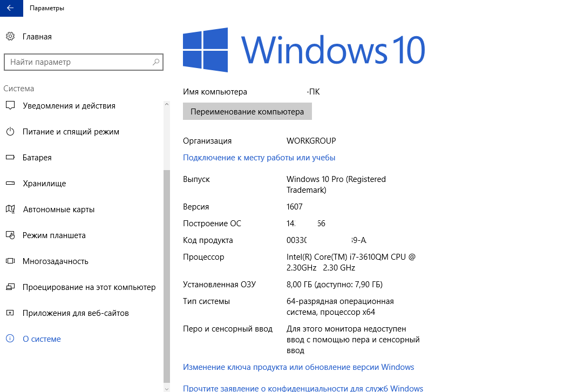This screenshot has height=392, width=564.
Task: Click the Хранилище storage icon
Action: coord(10,184)
